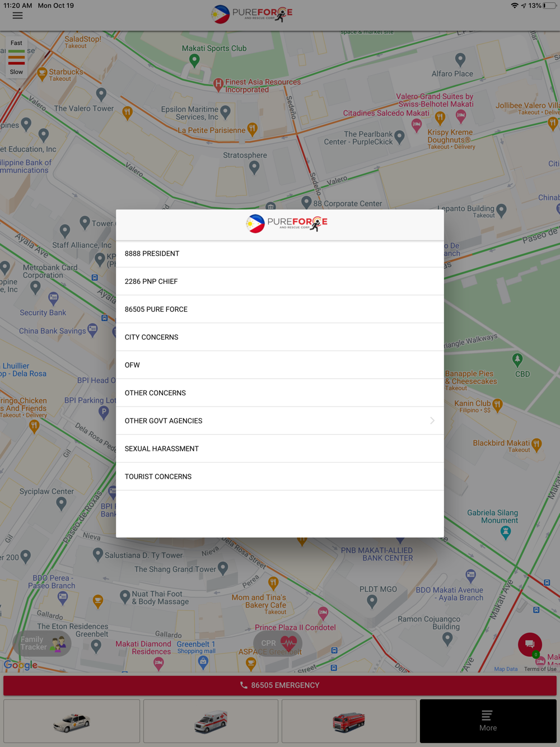
Task: Tap the Staff Alliance, Inc pin
Action: coord(65,231)
